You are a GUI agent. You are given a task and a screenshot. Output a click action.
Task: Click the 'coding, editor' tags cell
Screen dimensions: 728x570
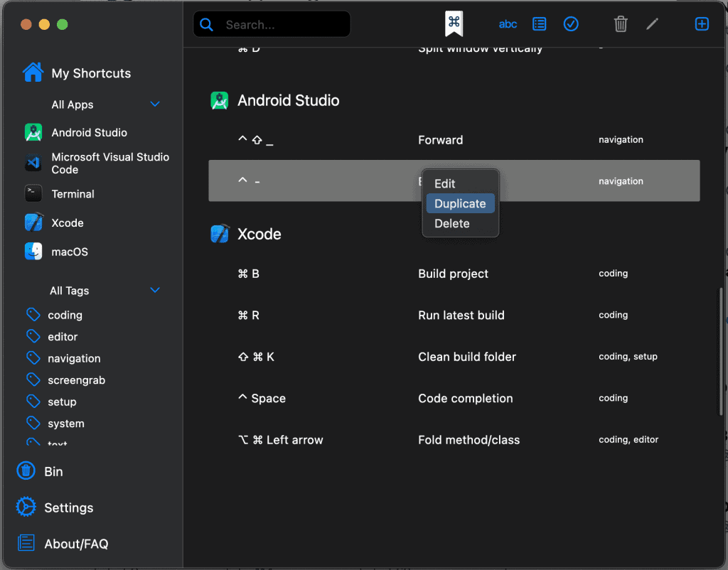[628, 439]
